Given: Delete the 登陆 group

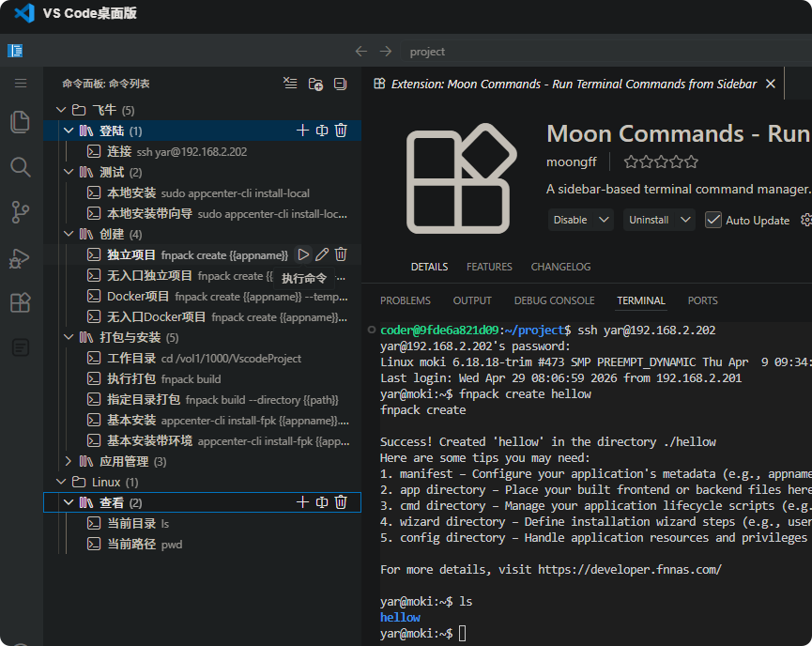Looking at the screenshot, I should pyautogui.click(x=341, y=131).
